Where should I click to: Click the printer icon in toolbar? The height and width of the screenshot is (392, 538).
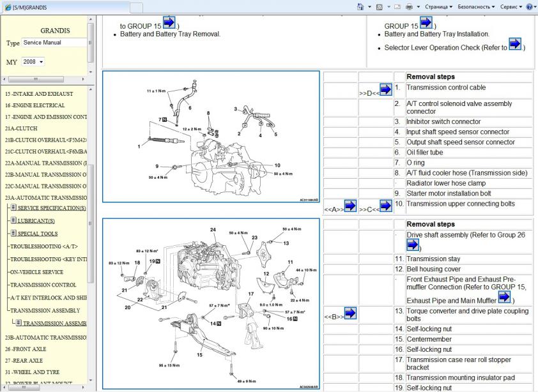coord(409,6)
